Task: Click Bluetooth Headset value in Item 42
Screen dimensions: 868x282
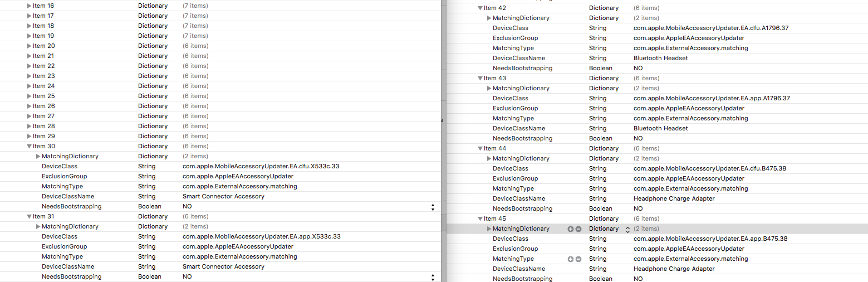Action: pyautogui.click(x=661, y=59)
